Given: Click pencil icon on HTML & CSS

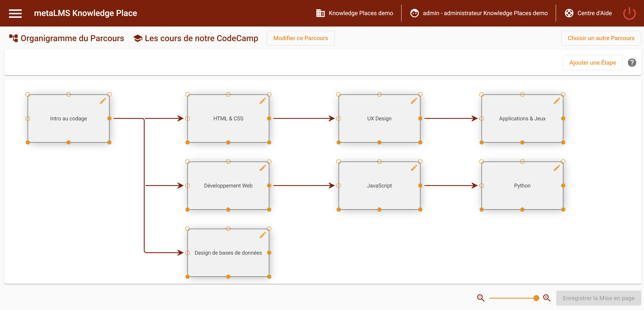Looking at the screenshot, I should coord(263,101).
